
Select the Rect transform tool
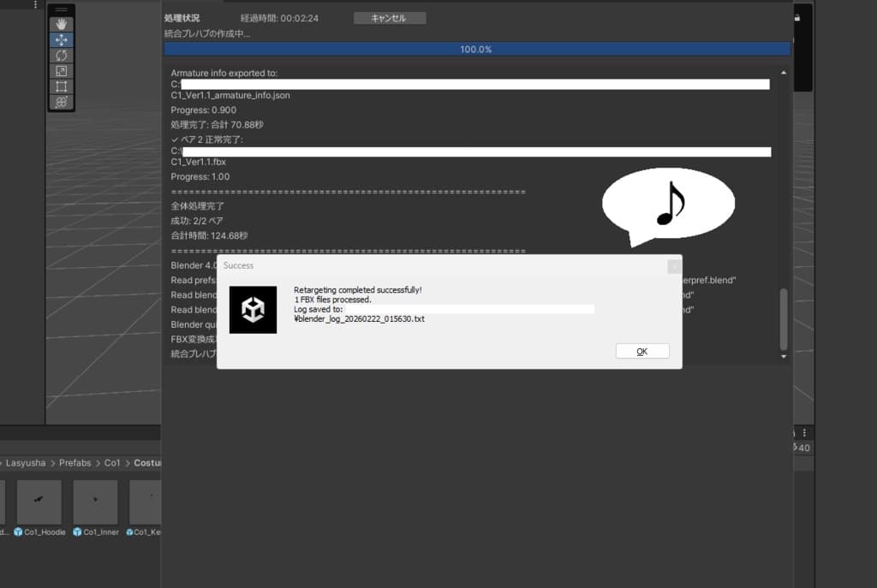click(x=61, y=86)
